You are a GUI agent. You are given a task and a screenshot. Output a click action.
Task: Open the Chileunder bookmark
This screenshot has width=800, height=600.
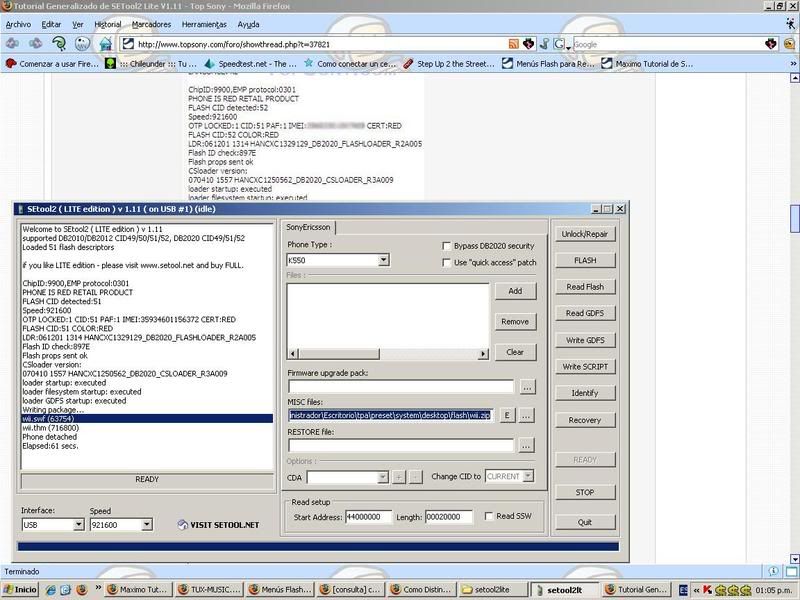151,64
